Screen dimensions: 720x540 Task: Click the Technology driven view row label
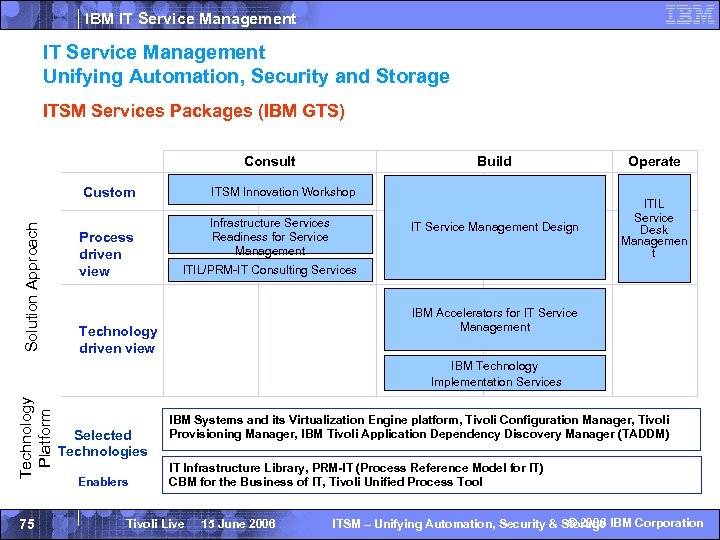point(118,339)
